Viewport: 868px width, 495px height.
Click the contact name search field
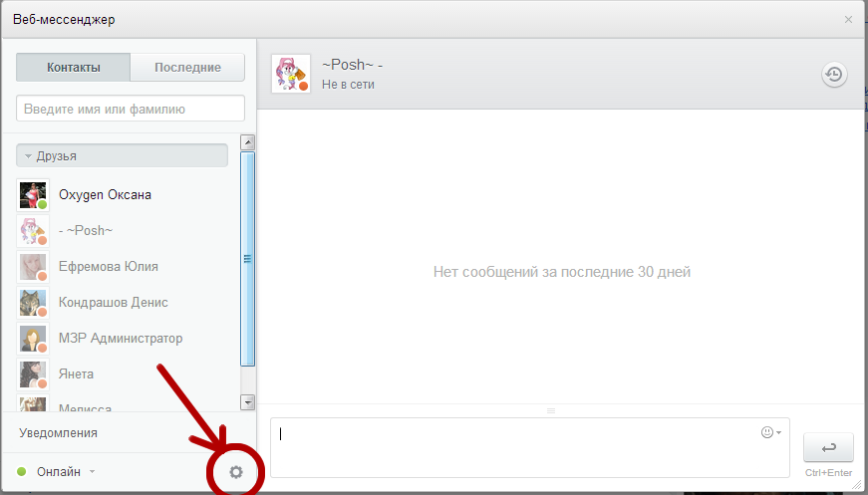click(130, 109)
